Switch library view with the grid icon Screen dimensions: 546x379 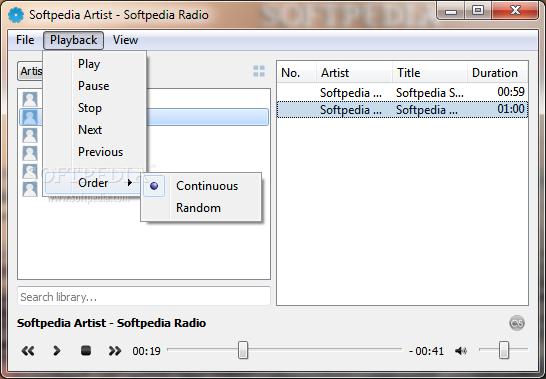coord(259,71)
